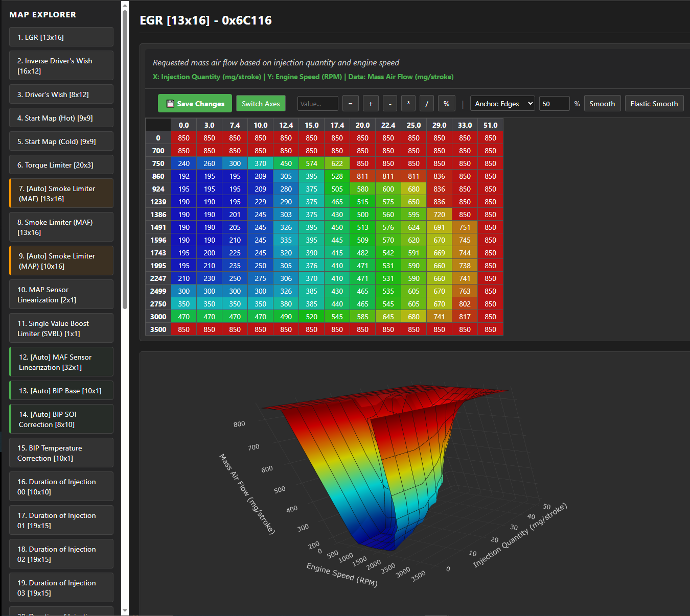The width and height of the screenshot is (690, 616).
Task: Click the minus operator button
Action: click(390, 104)
